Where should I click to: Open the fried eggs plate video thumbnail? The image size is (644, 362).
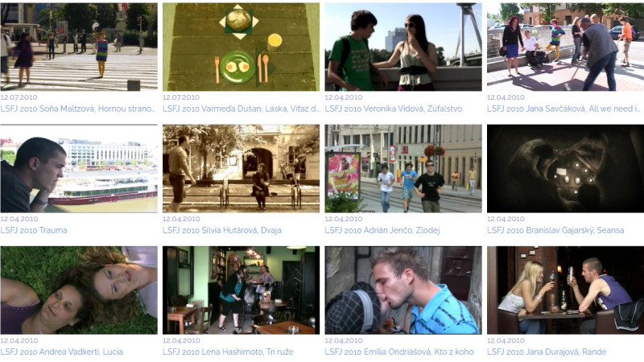[x=241, y=47]
